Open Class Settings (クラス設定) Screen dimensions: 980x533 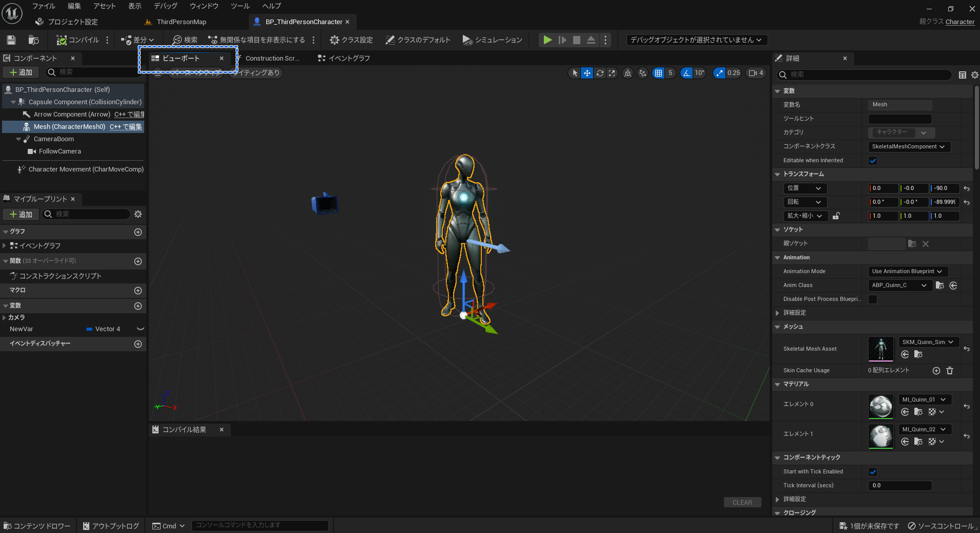pyautogui.click(x=350, y=40)
